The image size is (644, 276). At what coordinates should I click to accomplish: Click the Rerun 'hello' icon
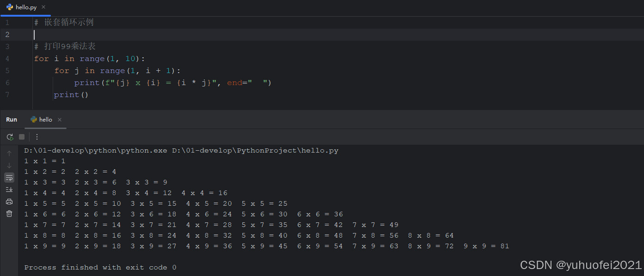click(x=10, y=137)
